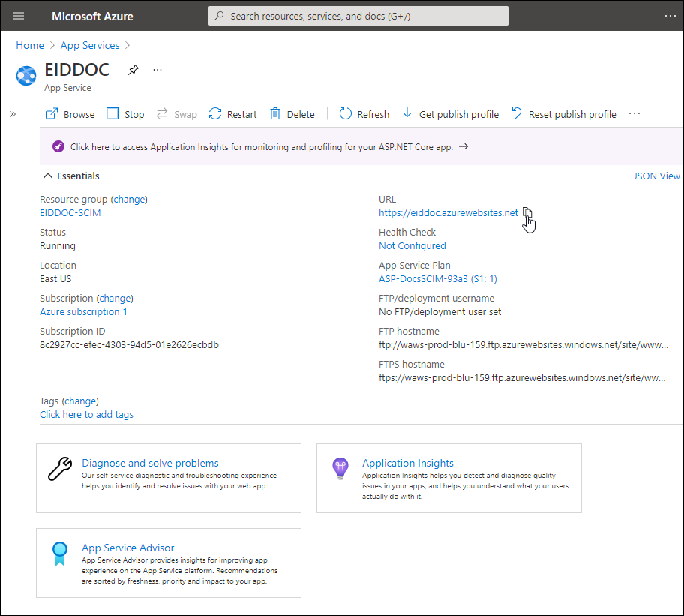Stop the EIDDOC app service

point(125,114)
